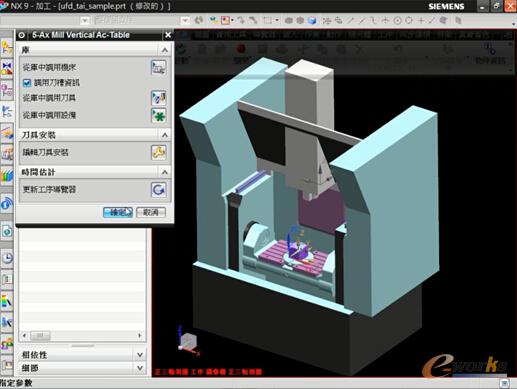Toggle the retrieve tool pocket info checkbox

[x=27, y=83]
